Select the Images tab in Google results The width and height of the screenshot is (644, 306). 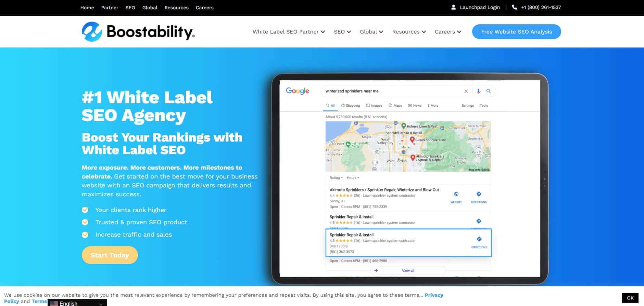pos(374,106)
